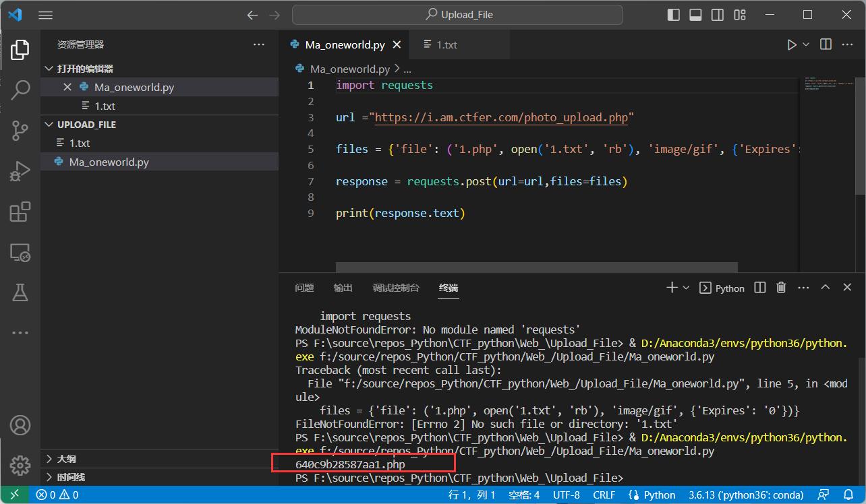Open the Source Control view icon
This screenshot has width=866, height=504.
[20, 130]
